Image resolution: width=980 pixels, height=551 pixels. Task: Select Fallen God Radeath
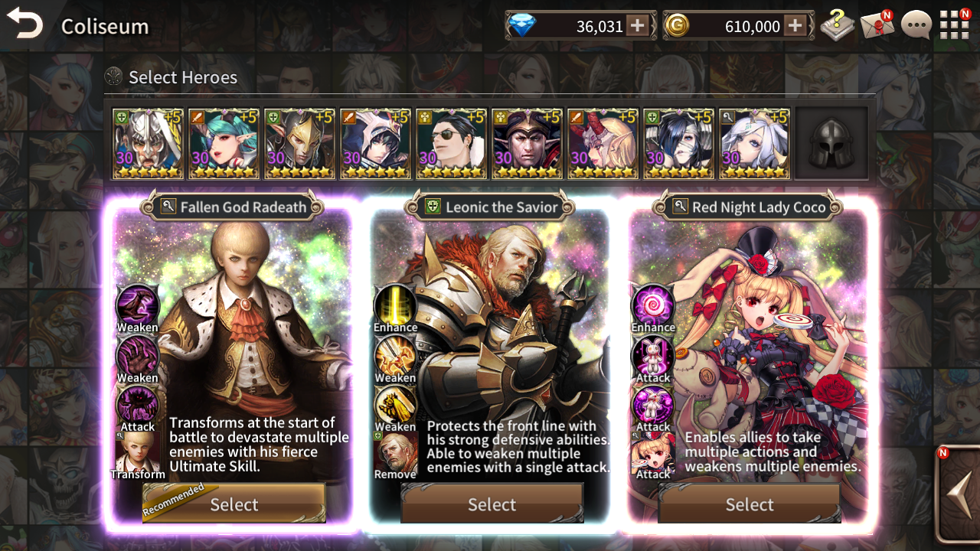tap(234, 504)
